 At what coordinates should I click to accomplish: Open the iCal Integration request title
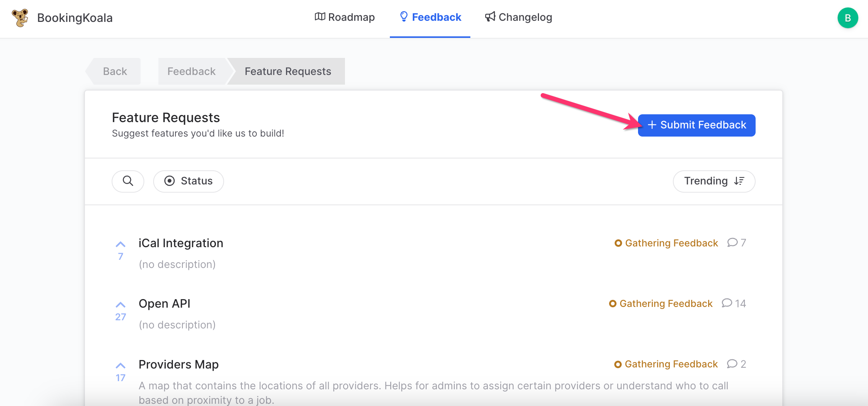tap(181, 243)
